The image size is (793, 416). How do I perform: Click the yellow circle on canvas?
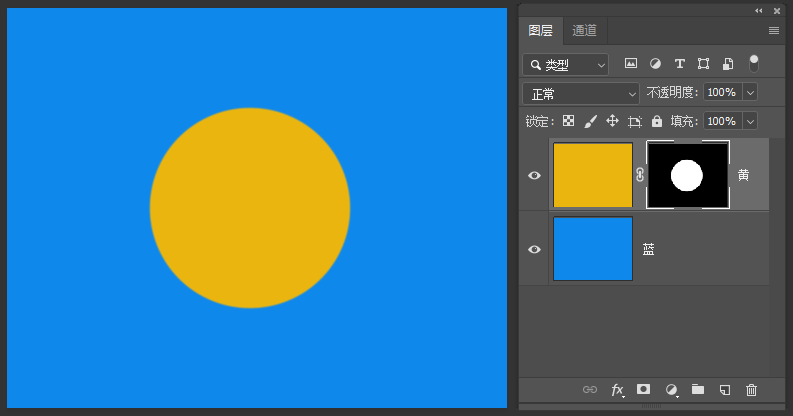click(x=250, y=208)
